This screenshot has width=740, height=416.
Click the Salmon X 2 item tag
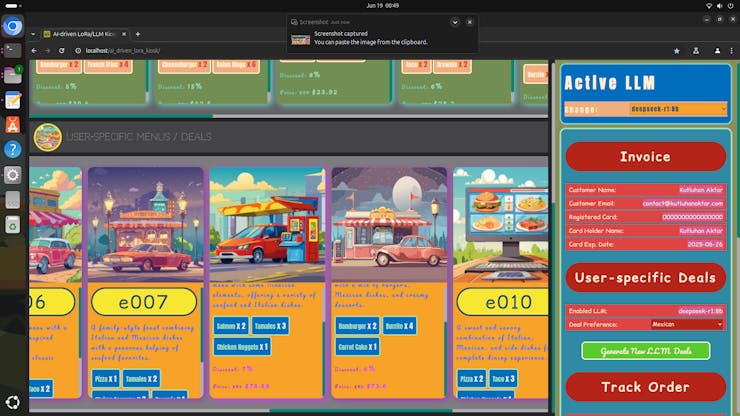tap(231, 326)
